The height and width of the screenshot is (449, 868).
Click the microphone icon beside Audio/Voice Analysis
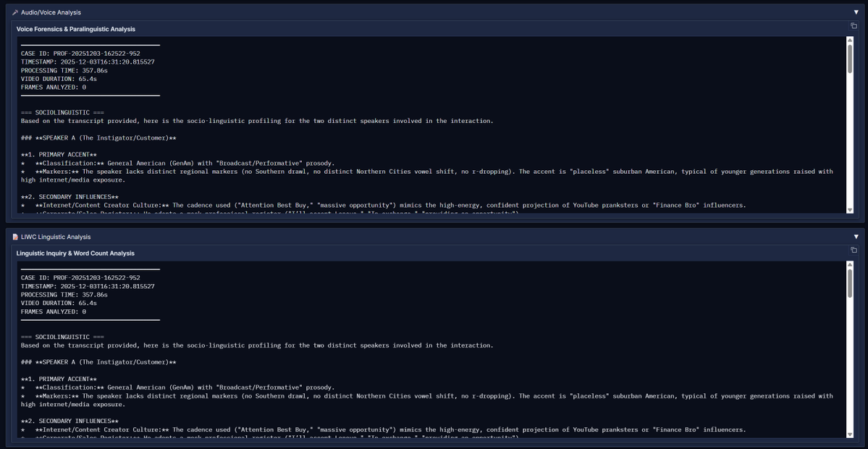click(x=15, y=12)
